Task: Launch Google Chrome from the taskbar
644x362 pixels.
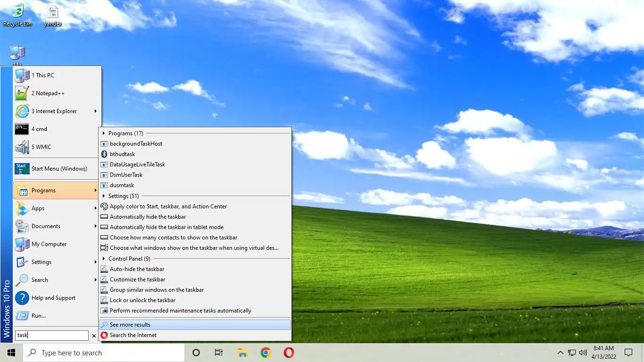Action: coord(265,353)
